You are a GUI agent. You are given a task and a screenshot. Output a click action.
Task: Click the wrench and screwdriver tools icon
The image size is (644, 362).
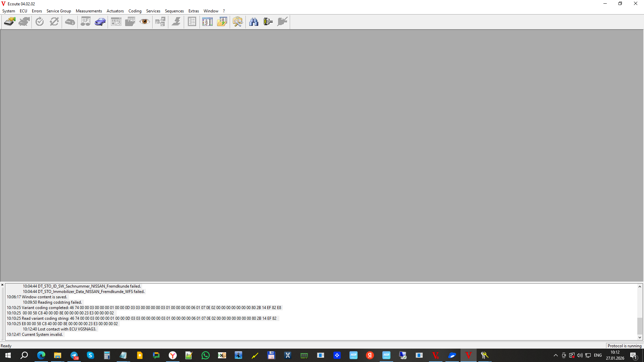pyautogui.click(x=238, y=22)
